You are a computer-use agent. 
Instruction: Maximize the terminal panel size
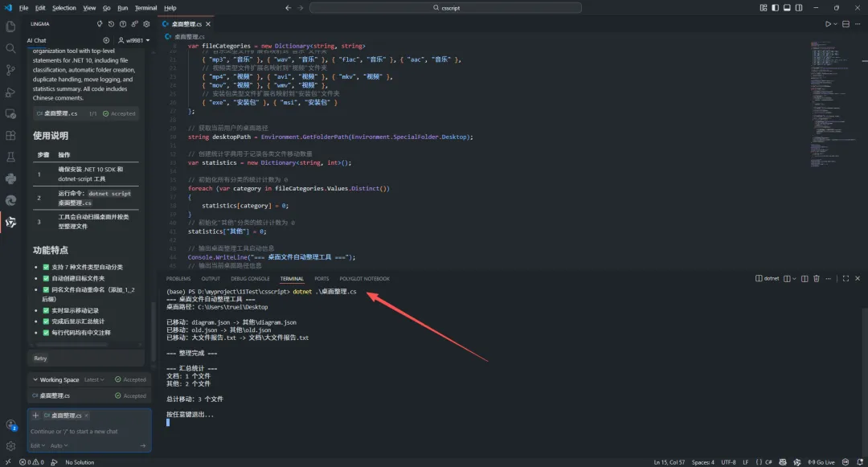click(x=845, y=279)
